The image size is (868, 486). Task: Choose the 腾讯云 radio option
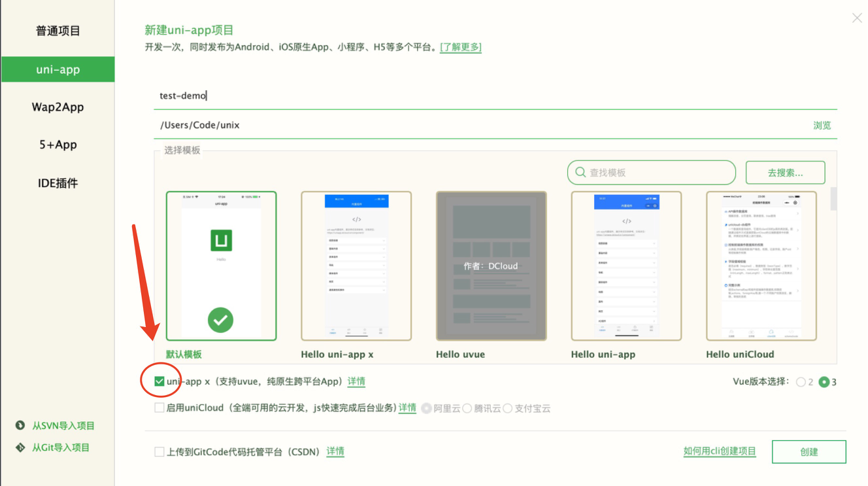pyautogui.click(x=467, y=408)
